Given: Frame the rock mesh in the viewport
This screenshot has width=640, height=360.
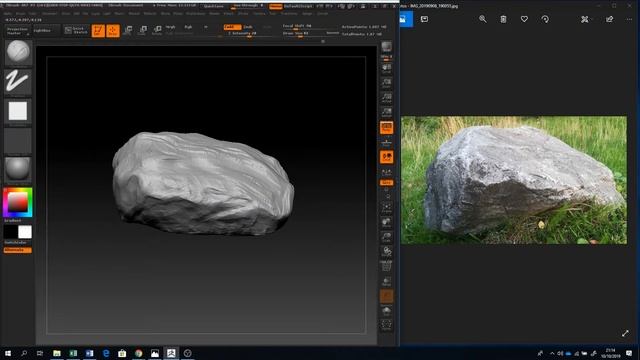Looking at the screenshot, I should click(x=386, y=208).
